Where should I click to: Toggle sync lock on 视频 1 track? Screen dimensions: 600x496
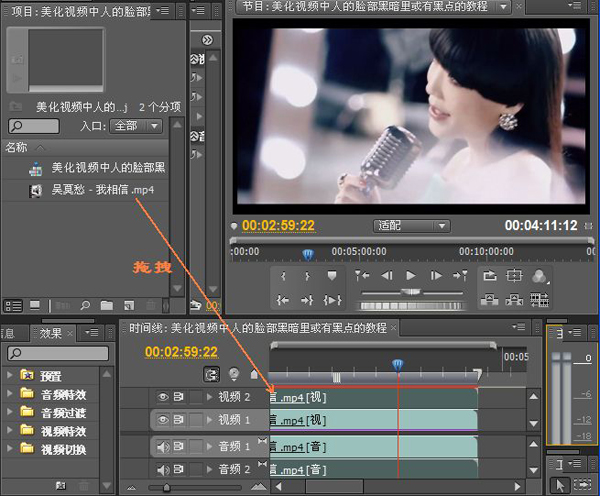coord(179,420)
